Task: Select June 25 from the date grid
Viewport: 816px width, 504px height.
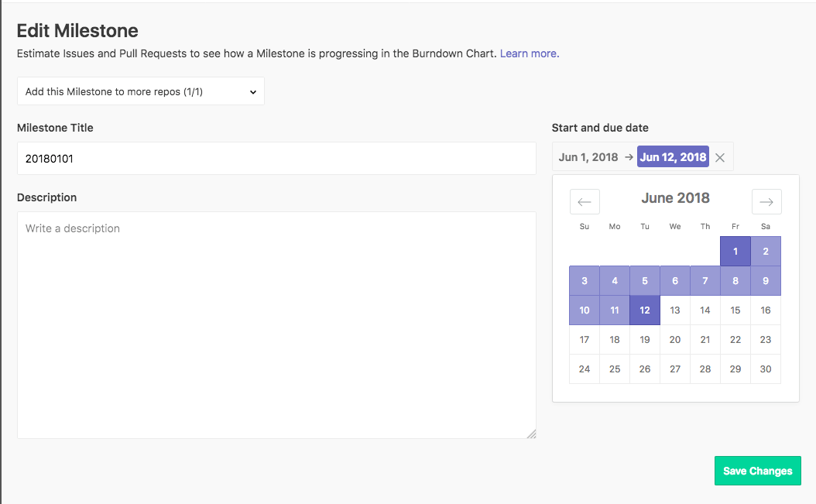Action: pos(615,369)
